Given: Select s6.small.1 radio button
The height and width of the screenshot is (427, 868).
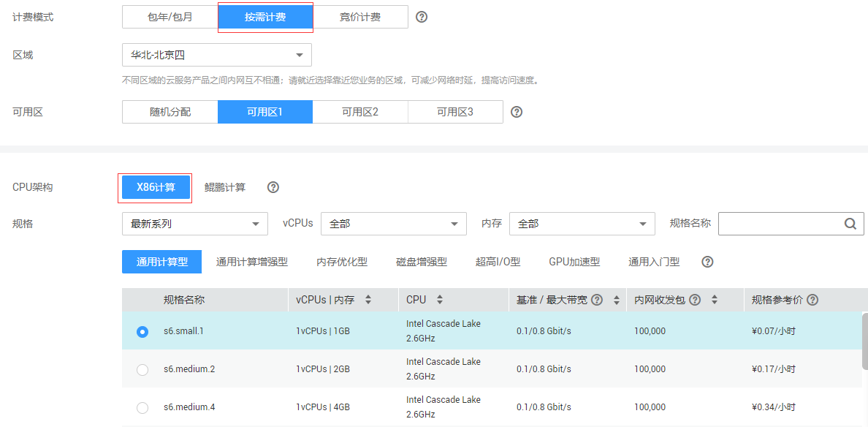Looking at the screenshot, I should (142, 332).
